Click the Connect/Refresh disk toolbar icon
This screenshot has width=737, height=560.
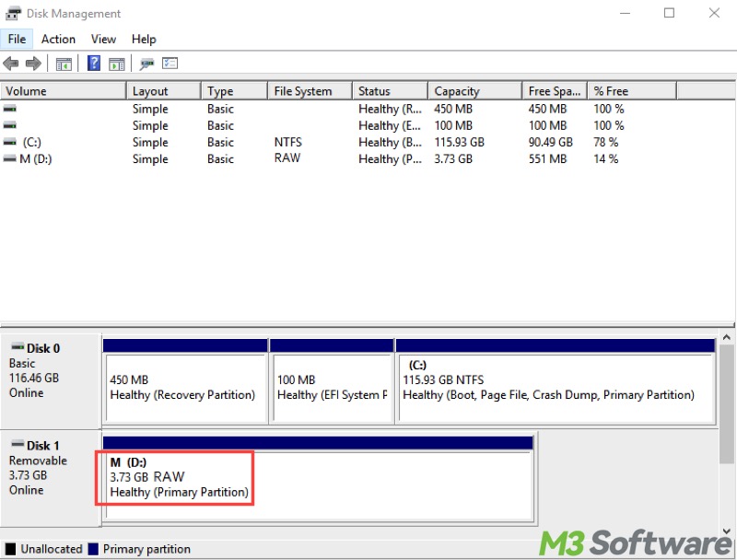point(146,64)
